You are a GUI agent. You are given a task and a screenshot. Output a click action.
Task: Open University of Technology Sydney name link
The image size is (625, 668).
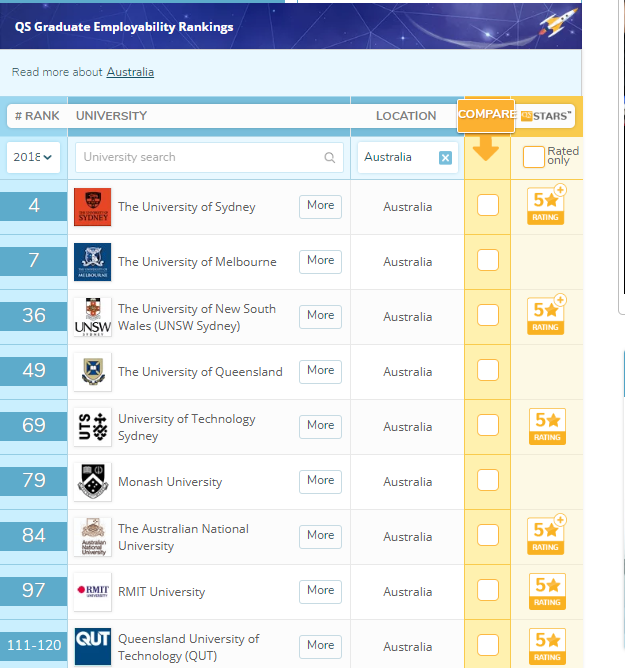point(187,427)
